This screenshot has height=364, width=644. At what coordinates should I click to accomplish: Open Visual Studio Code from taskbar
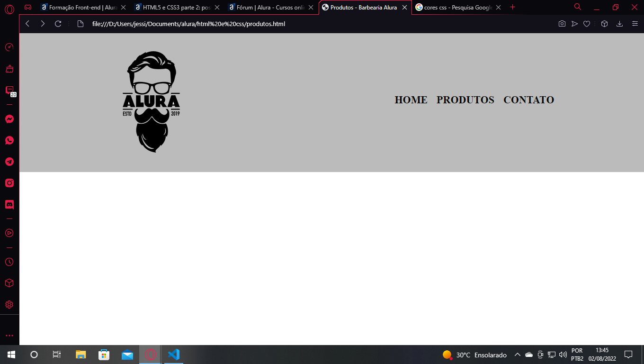pyautogui.click(x=174, y=355)
